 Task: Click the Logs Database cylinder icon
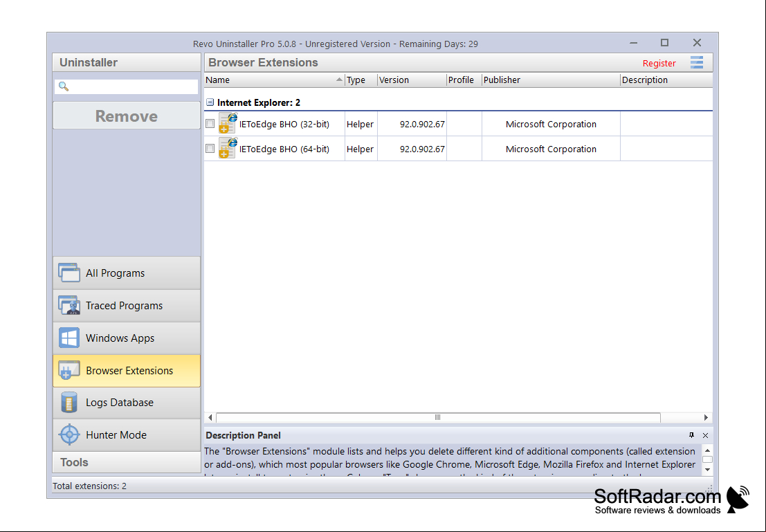click(x=69, y=403)
